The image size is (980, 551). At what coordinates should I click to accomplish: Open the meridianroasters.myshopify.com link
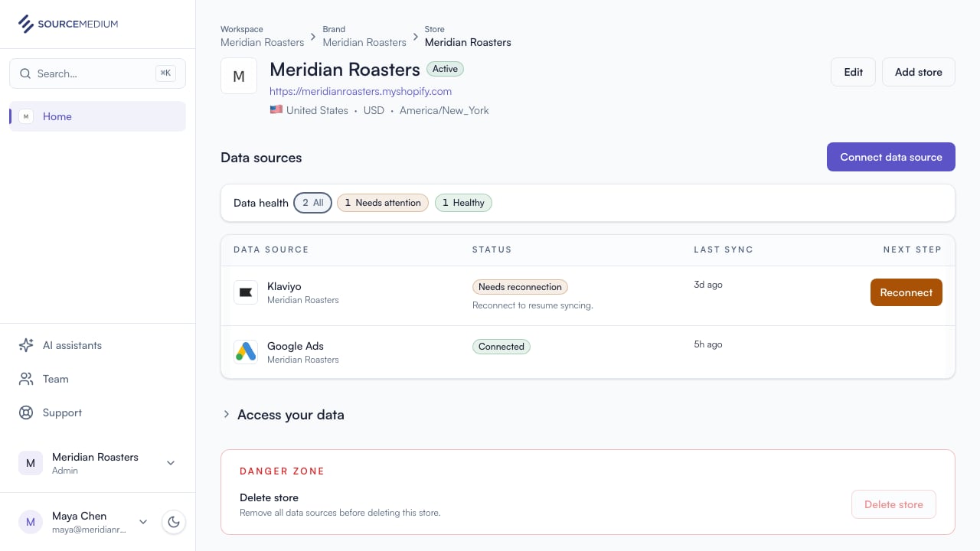point(361,91)
